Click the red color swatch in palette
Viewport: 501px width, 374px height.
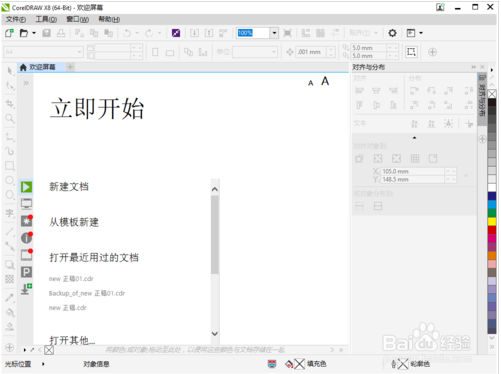[x=492, y=230]
